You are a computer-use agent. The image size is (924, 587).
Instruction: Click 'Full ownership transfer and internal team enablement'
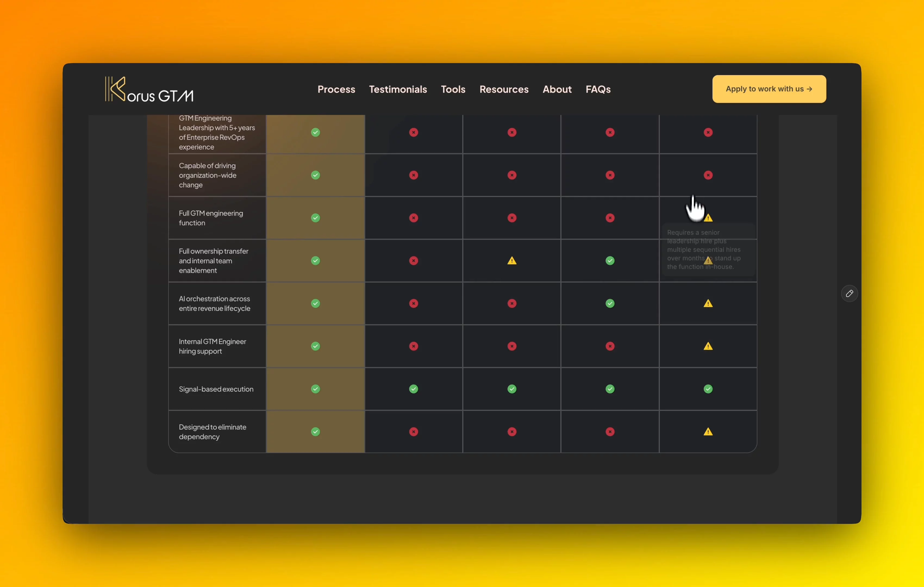pyautogui.click(x=213, y=261)
